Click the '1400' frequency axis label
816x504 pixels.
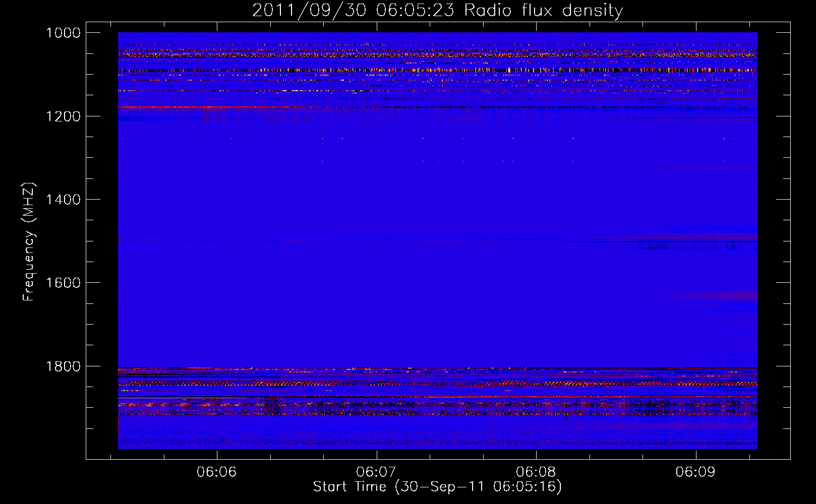click(x=63, y=200)
